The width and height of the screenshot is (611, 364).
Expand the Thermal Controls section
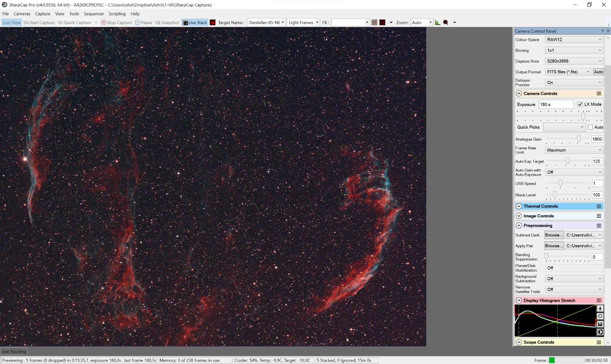(x=519, y=206)
